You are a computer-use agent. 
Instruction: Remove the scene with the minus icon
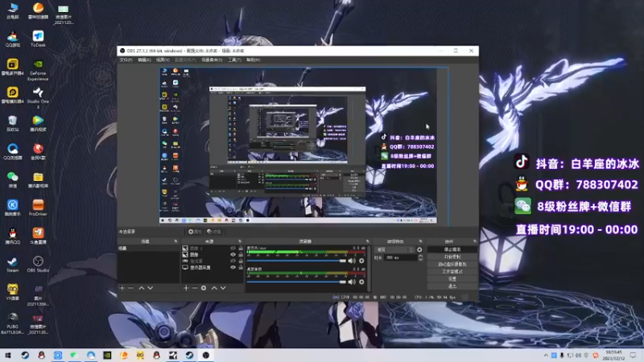pos(130,288)
